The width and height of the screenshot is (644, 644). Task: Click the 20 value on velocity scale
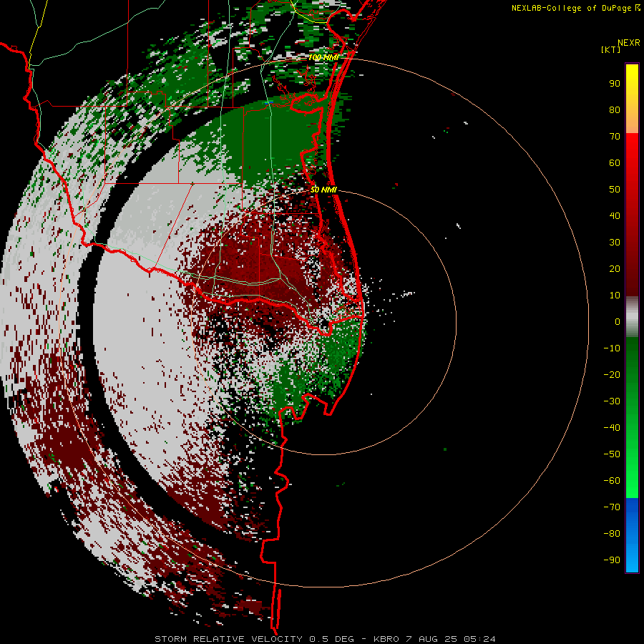coord(615,268)
